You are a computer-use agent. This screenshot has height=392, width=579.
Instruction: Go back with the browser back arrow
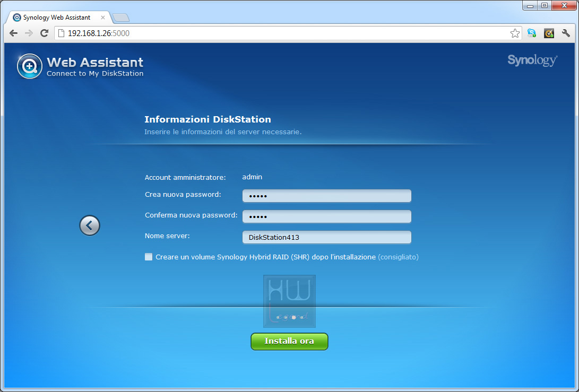(14, 33)
